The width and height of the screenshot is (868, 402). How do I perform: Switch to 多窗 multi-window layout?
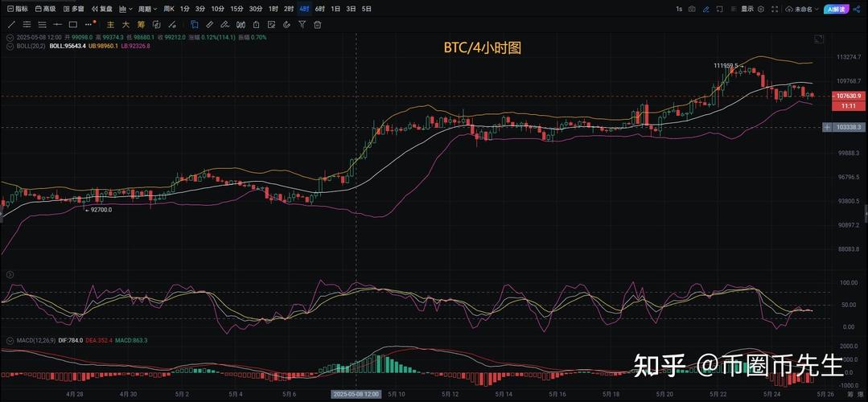click(x=74, y=9)
